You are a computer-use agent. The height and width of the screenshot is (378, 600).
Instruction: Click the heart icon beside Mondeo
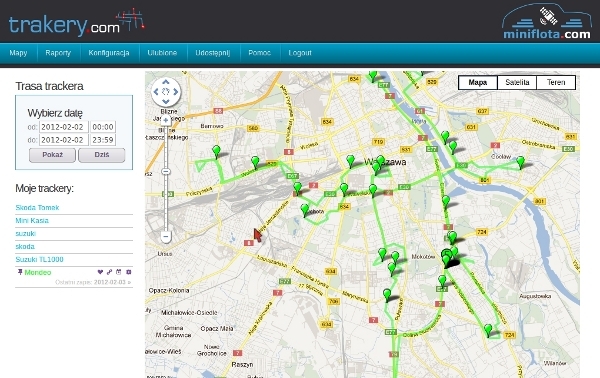(x=100, y=272)
